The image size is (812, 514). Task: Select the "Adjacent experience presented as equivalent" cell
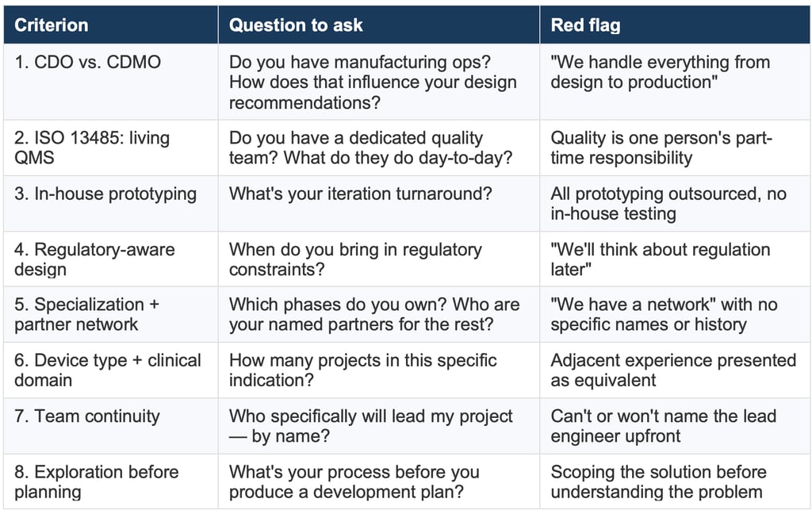click(673, 370)
